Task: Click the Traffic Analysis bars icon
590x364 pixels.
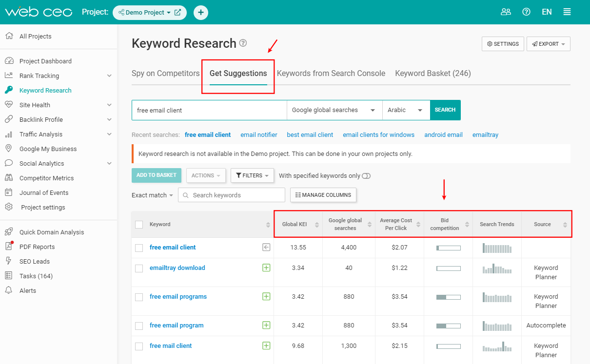Action: coord(9,134)
